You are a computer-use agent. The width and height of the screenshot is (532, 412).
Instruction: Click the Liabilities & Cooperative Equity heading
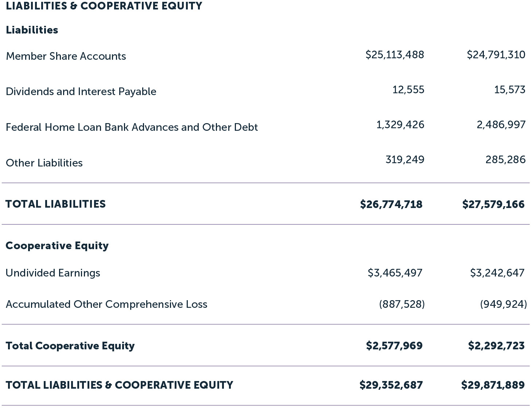(x=104, y=6)
